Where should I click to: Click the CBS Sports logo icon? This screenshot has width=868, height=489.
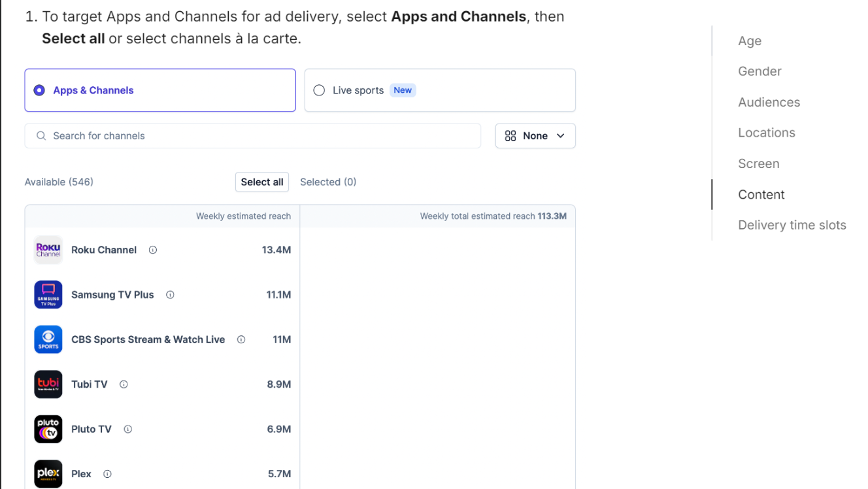point(48,339)
